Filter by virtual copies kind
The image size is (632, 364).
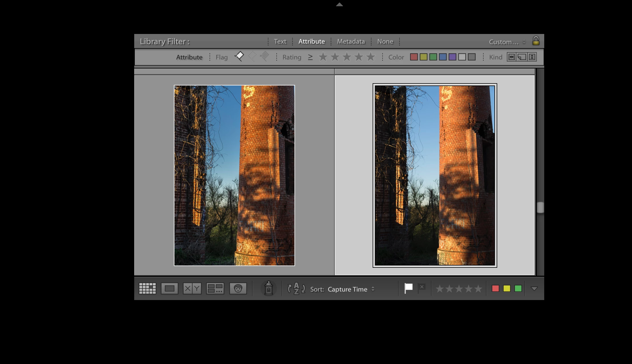click(x=522, y=57)
